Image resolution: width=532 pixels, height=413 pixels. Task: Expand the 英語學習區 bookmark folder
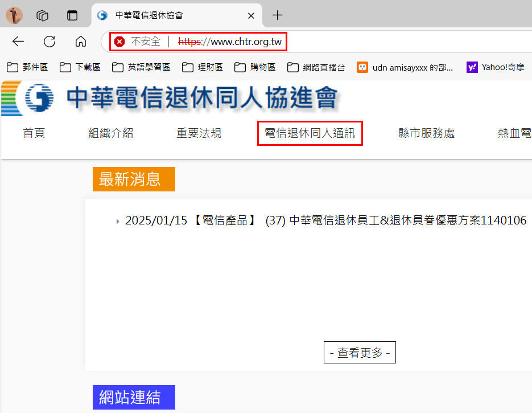coord(141,67)
